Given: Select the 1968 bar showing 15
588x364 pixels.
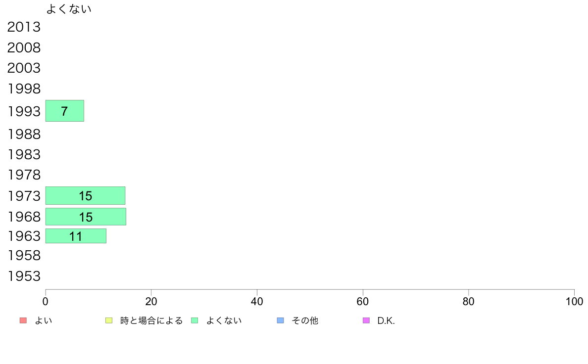Looking at the screenshot, I should click(x=86, y=217).
